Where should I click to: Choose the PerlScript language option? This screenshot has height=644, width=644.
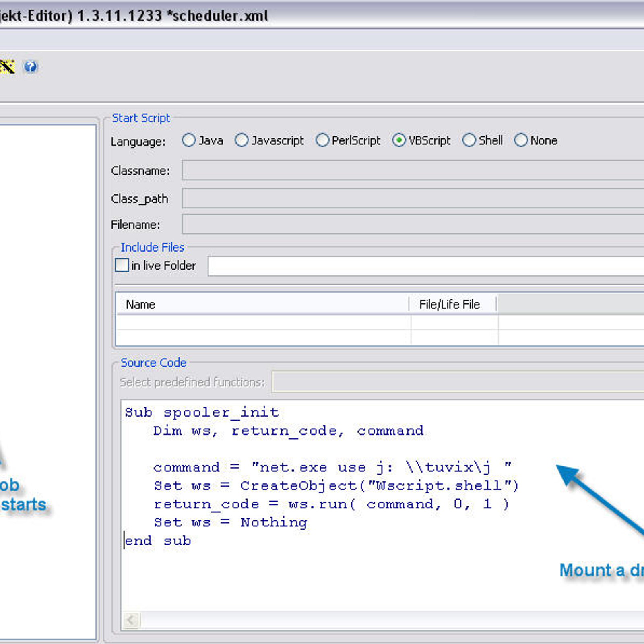coord(322,140)
